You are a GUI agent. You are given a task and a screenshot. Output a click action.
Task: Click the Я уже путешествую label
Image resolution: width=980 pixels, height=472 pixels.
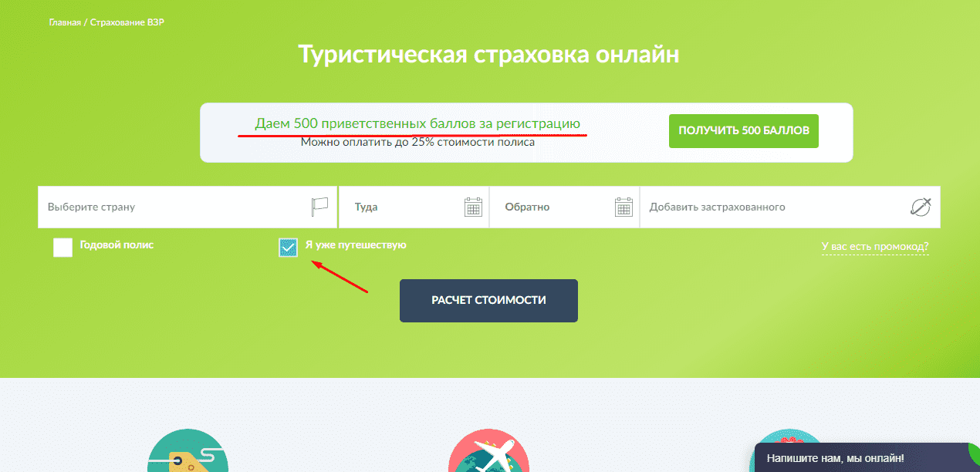[356, 244]
